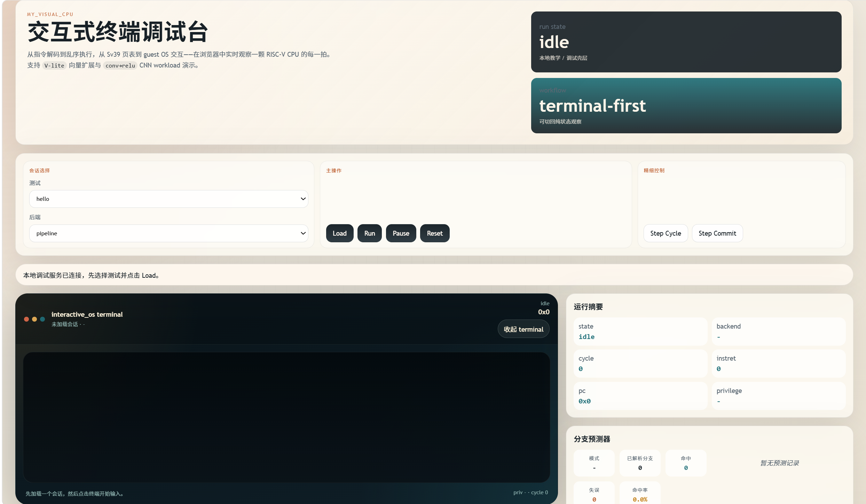Click the teal dot in terminal header
This screenshot has width=866, height=504.
42,319
